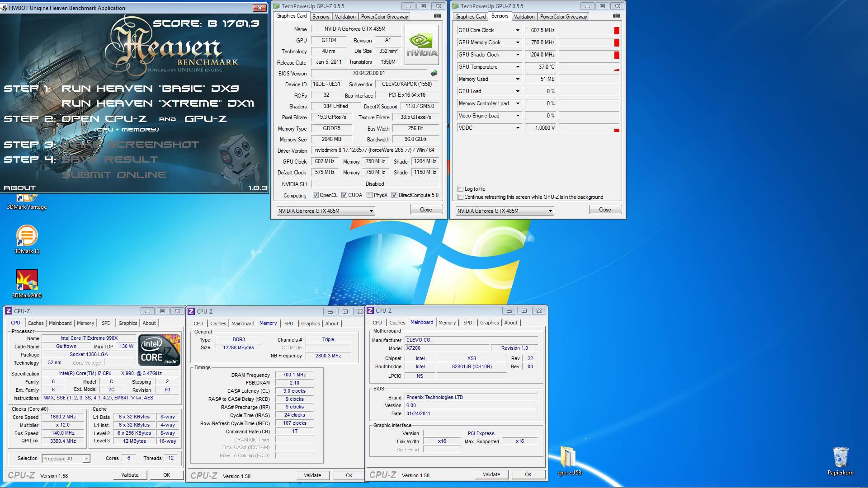The height and width of the screenshot is (488, 868).
Task: Click Close button in GPU-Z Sensors window
Action: point(605,210)
